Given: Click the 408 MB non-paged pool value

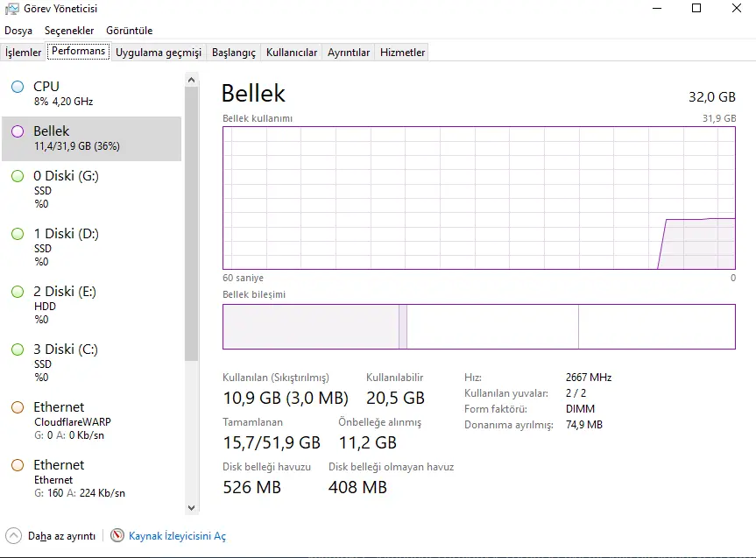Looking at the screenshot, I should [x=357, y=487].
